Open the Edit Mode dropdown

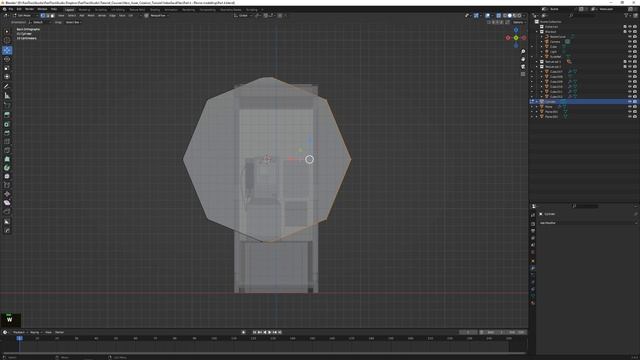pos(24,16)
